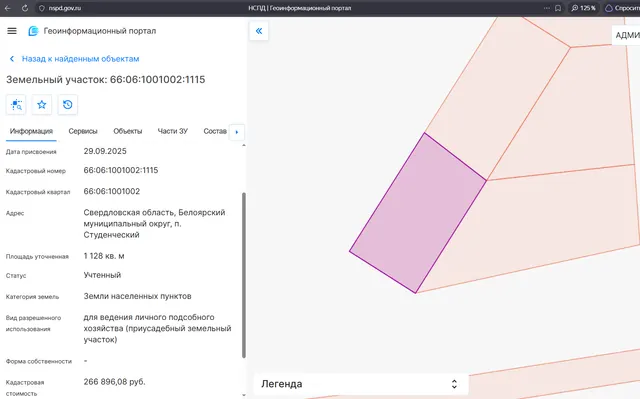
Task: Click the Категория земель label
Action: click(32, 297)
